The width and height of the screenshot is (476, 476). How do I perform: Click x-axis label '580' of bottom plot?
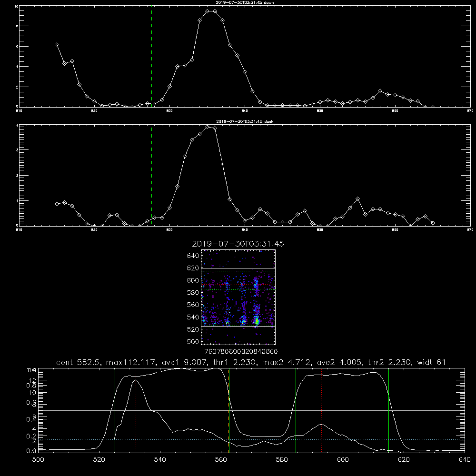click(282, 460)
